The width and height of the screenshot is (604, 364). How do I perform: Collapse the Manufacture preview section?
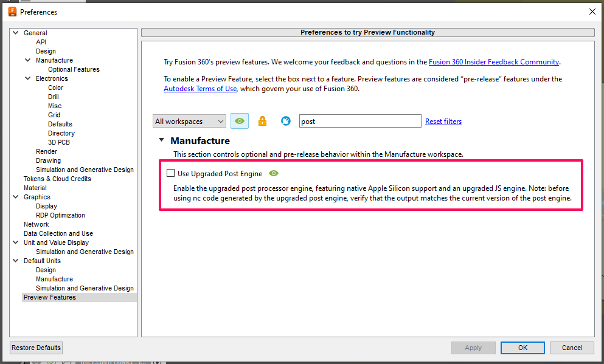[x=161, y=140]
